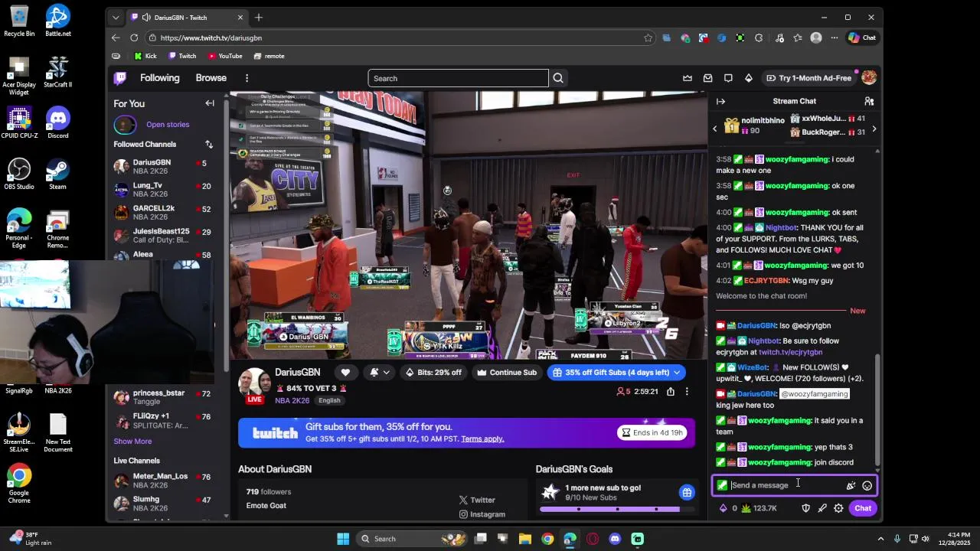Viewport: 980px width, 551px height.
Task: Open the top navigation more dots menu
Action: click(247, 78)
